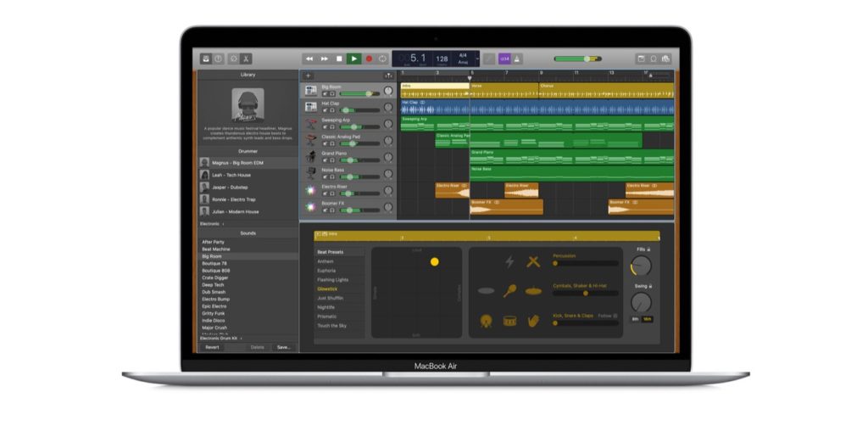Open the Library panel icon
The width and height of the screenshot is (868, 437).
[205, 59]
